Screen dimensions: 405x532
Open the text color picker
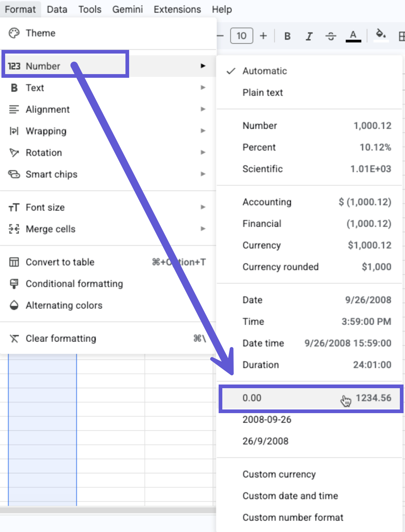click(x=353, y=36)
